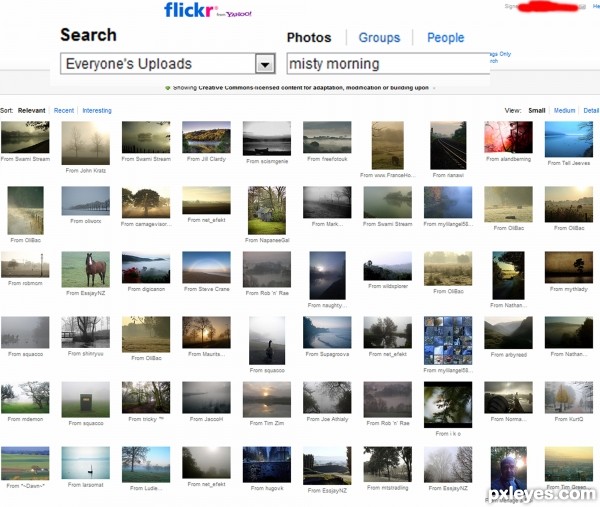Click the 'From Steve Crane' label
Image resolution: width=600 pixels, height=507 pixels.
coord(206,289)
